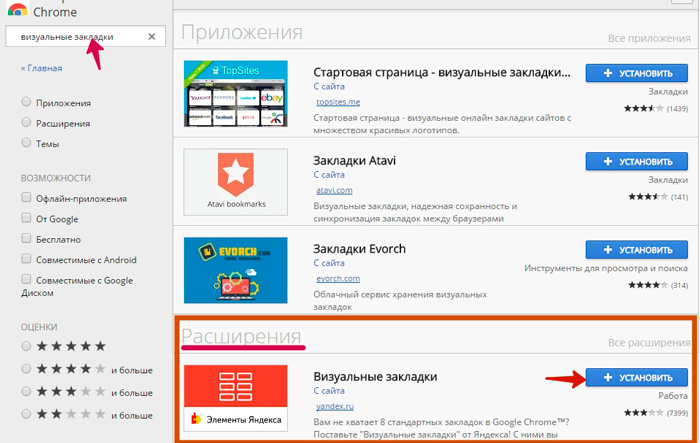Install the 'Закладки Evorch' app
This screenshot has width=700, height=443.
coord(637,250)
